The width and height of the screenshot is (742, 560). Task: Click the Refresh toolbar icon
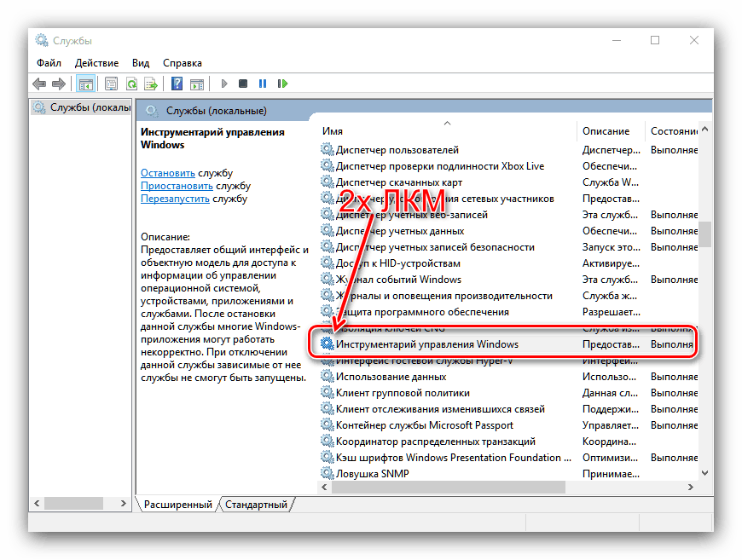click(x=131, y=84)
